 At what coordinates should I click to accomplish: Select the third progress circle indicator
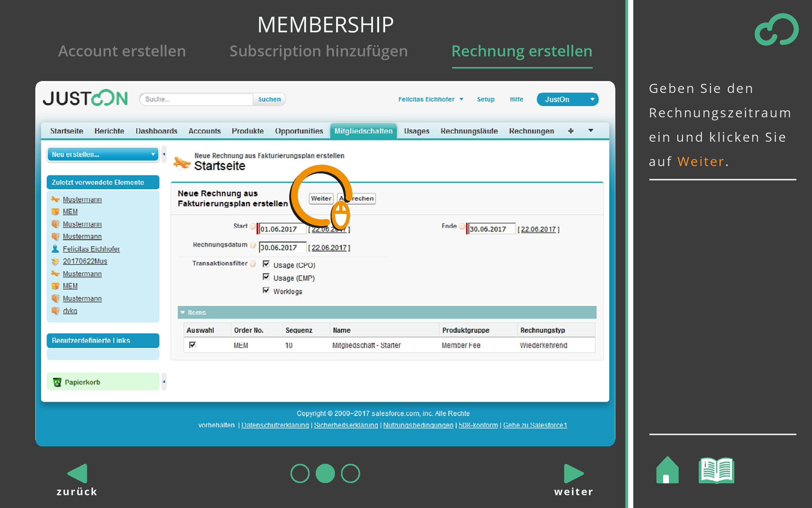pos(350,473)
